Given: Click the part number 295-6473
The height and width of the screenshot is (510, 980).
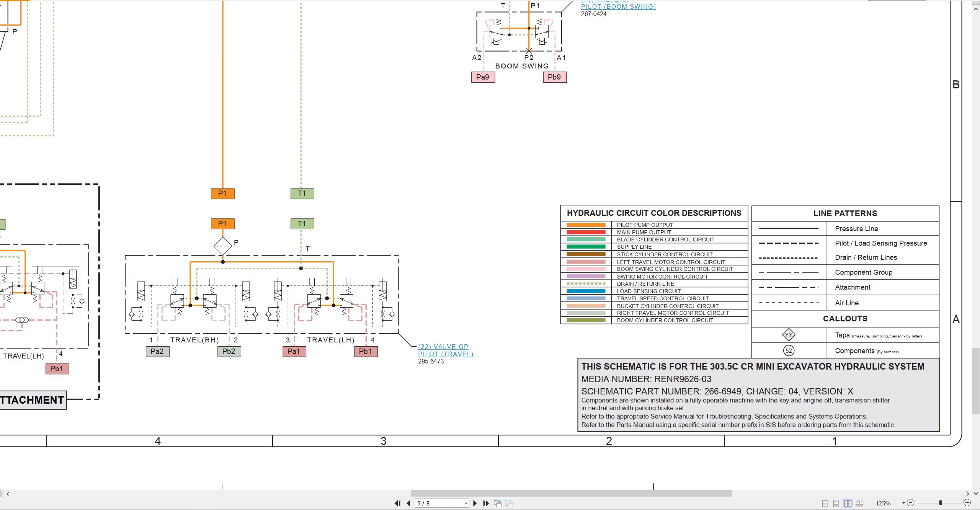Looking at the screenshot, I should 431,361.
